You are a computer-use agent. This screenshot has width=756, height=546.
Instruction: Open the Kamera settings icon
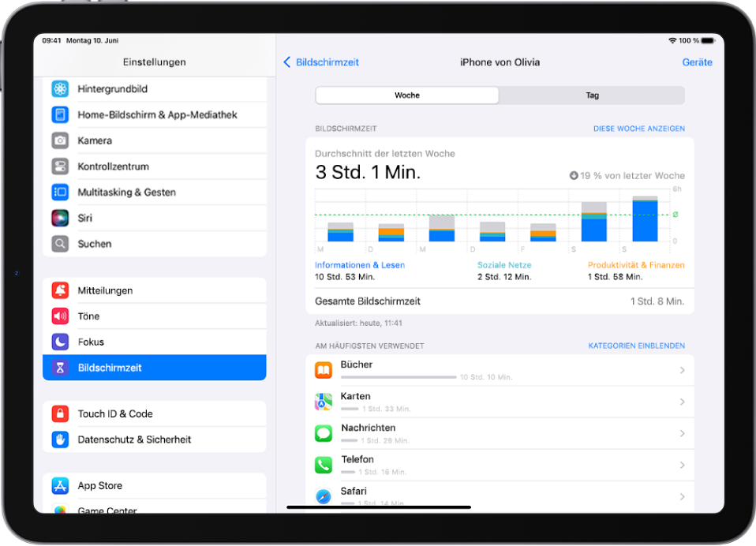click(60, 140)
